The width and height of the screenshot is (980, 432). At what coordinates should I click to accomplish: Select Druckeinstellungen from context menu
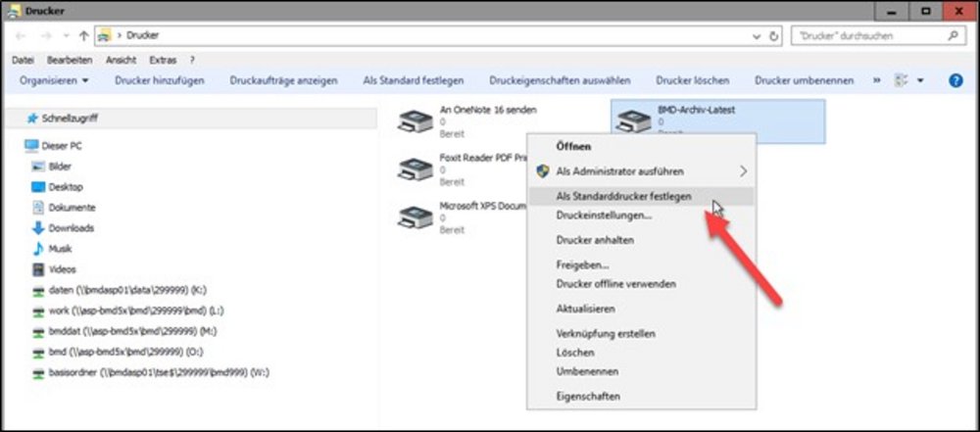(604, 215)
